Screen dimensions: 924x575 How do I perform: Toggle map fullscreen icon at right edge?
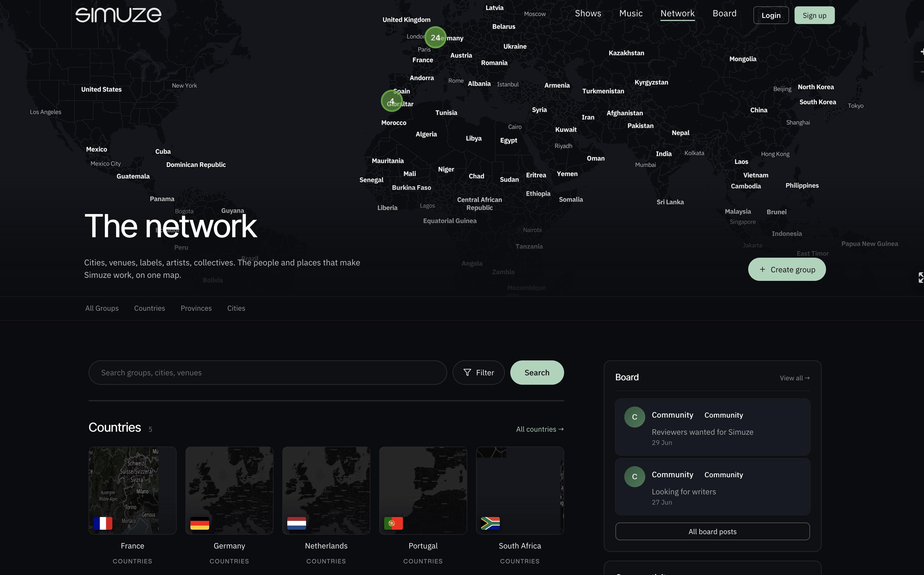pyautogui.click(x=921, y=278)
